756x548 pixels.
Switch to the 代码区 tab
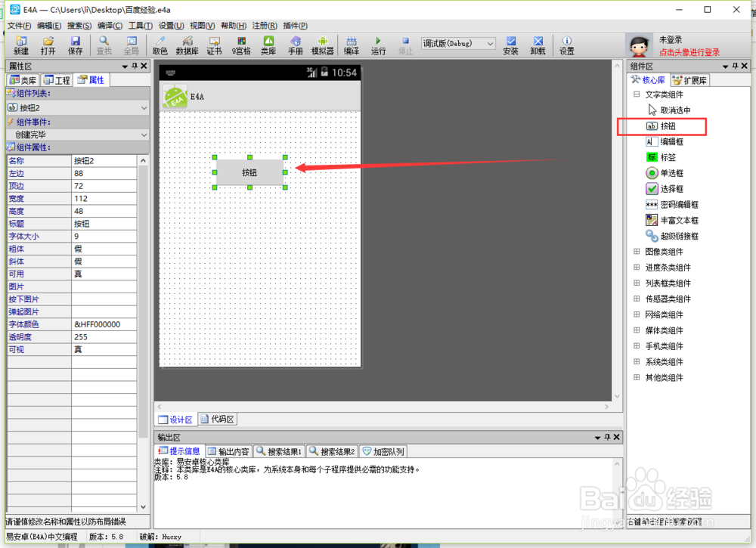218,420
